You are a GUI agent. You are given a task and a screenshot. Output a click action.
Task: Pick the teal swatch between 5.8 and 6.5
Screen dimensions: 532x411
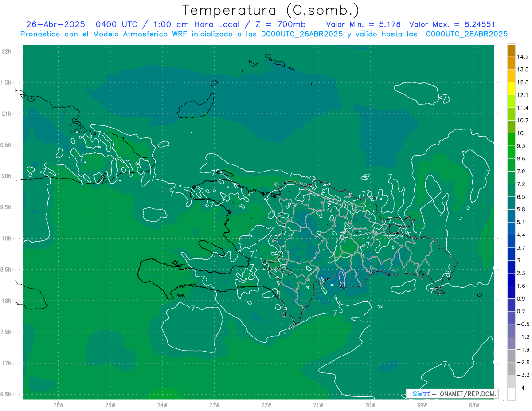511,203
